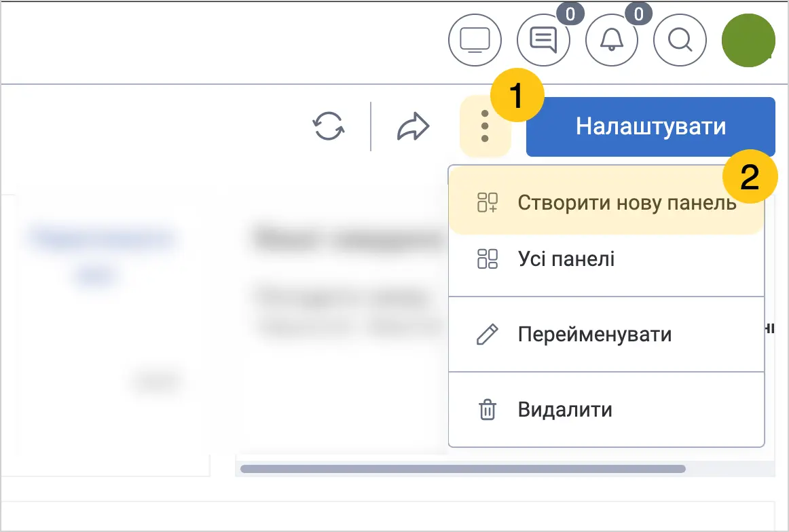Image resolution: width=789 pixels, height=532 pixels.
Task: Click the circular refresh arrows icon
Action: tap(329, 126)
